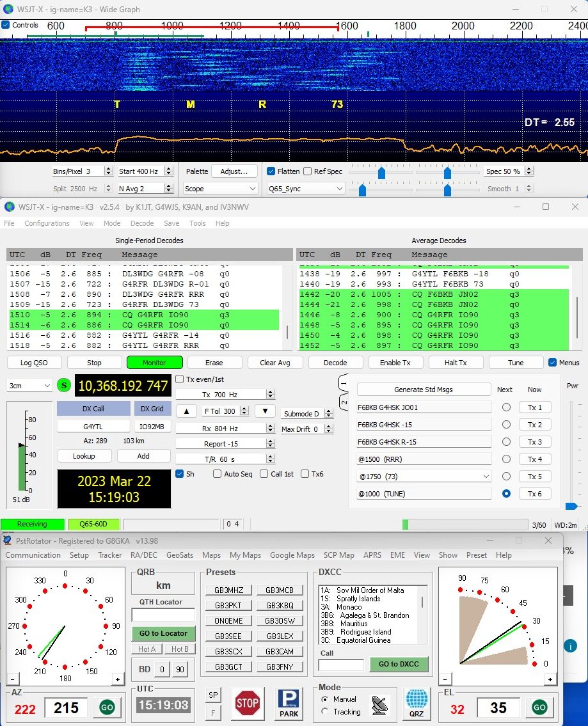Click the red STOP sign icon
588x726 pixels.
pos(247,704)
